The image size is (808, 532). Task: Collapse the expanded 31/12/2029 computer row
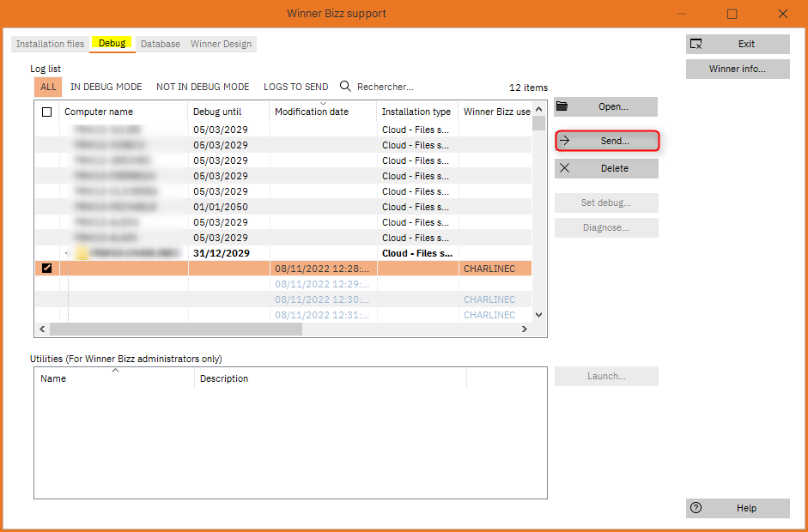(x=67, y=253)
